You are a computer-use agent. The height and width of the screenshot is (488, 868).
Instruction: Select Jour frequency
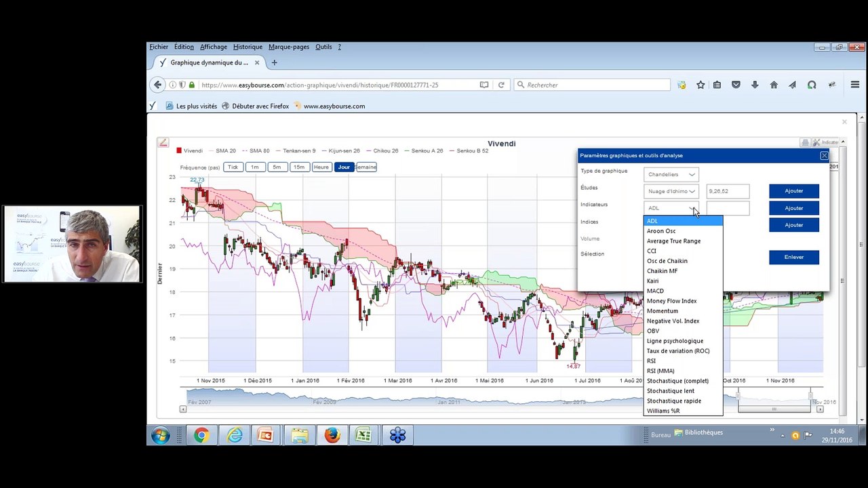(344, 167)
